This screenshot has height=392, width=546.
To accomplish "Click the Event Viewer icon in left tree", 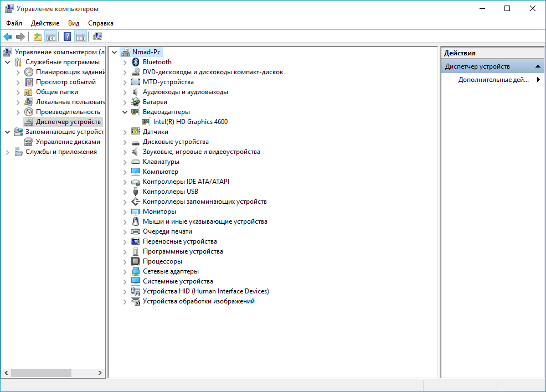I will 29,82.
